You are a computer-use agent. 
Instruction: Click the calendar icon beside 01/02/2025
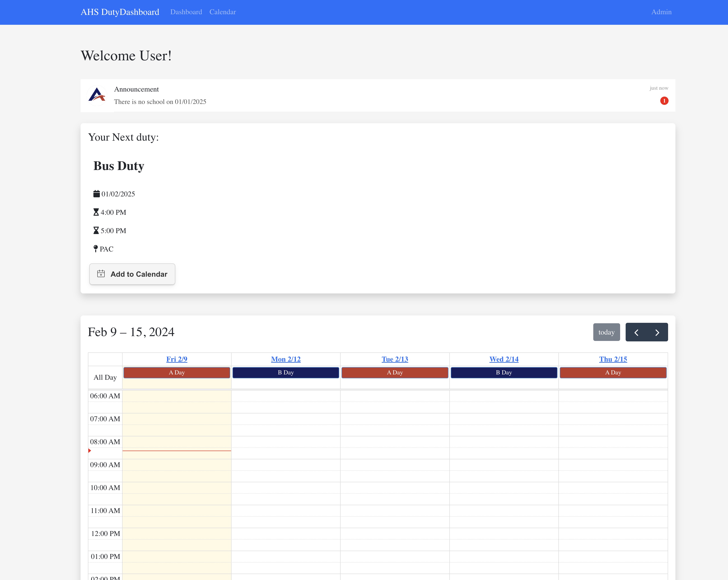pos(97,194)
